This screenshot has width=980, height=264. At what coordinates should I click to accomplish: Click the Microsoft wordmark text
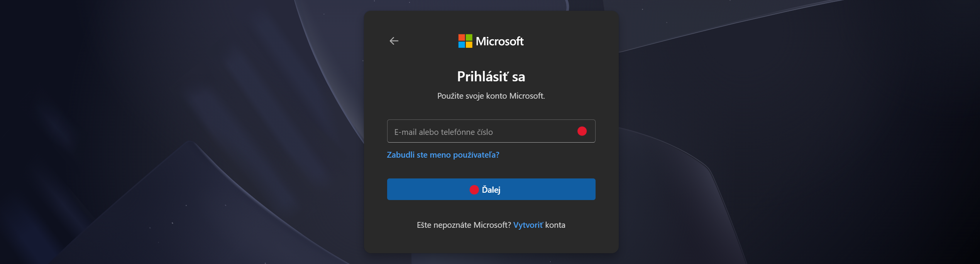(499, 41)
